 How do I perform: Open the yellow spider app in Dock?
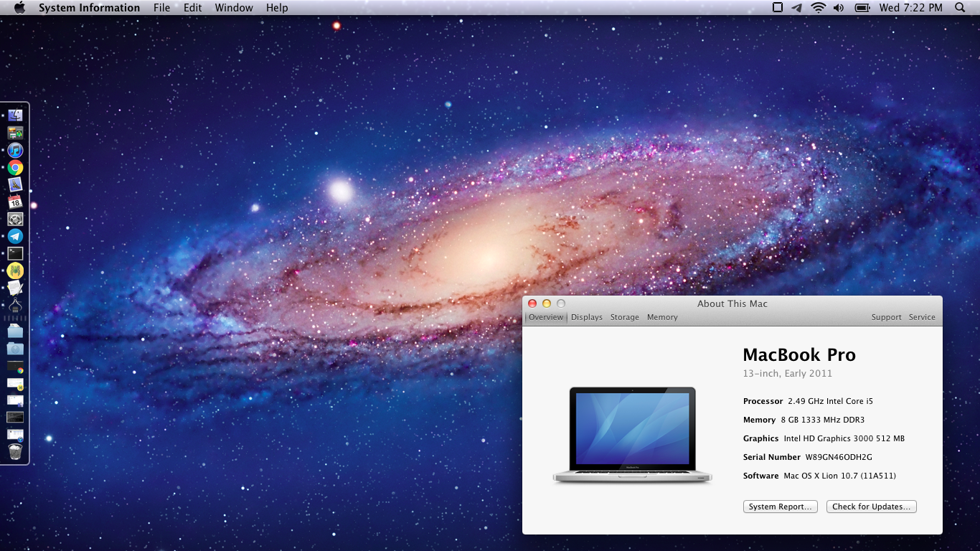15,270
